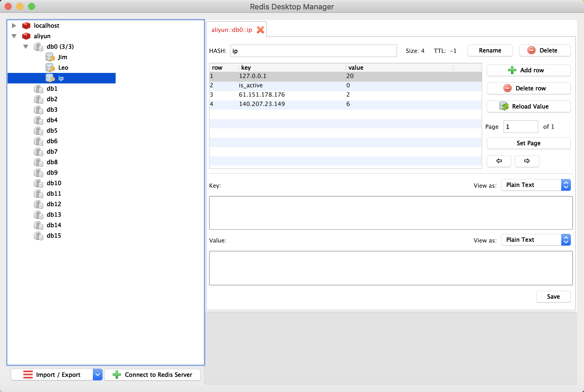Open the Import / Export dropdown arrow
584x392 pixels.
(98, 374)
